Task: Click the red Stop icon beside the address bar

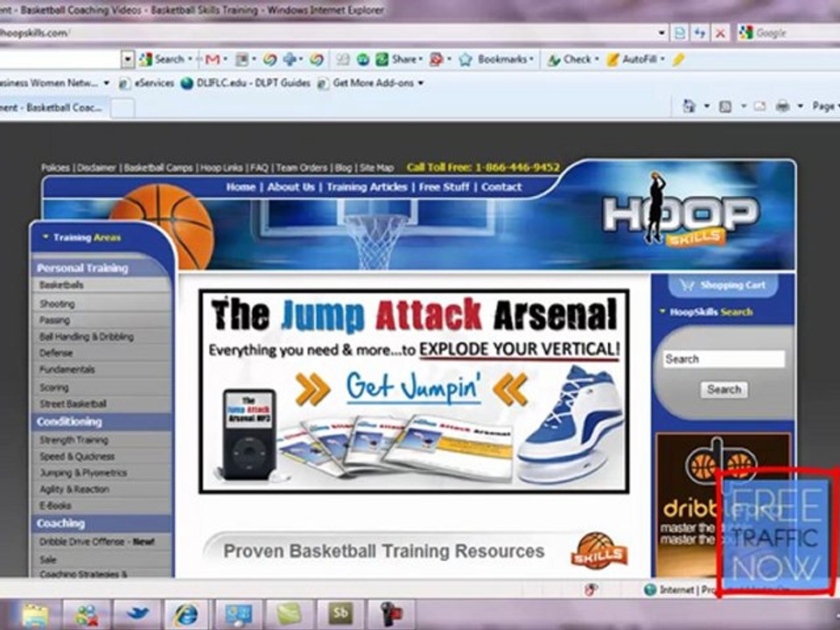Action: tap(720, 33)
